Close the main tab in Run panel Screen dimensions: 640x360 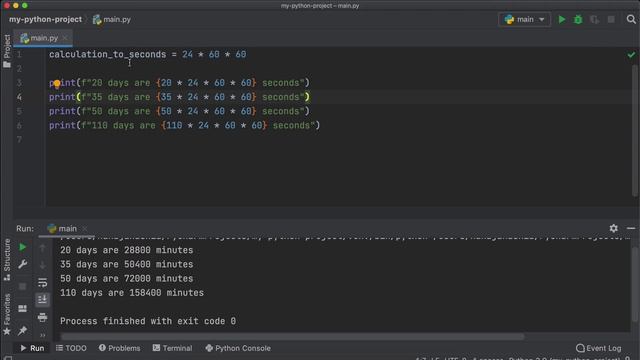pos(84,229)
